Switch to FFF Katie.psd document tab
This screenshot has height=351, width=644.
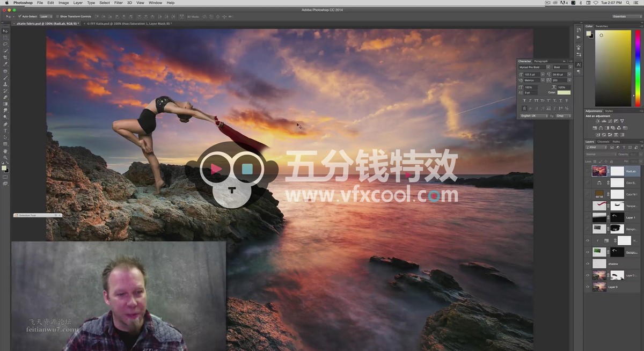[x=129, y=24]
